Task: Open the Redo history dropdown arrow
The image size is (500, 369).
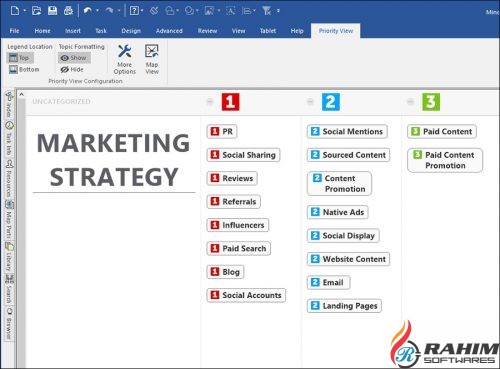Action: (x=119, y=11)
